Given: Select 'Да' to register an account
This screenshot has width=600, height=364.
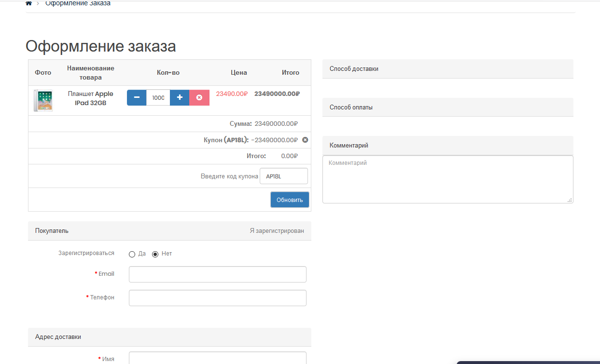Looking at the screenshot, I should click(132, 254).
